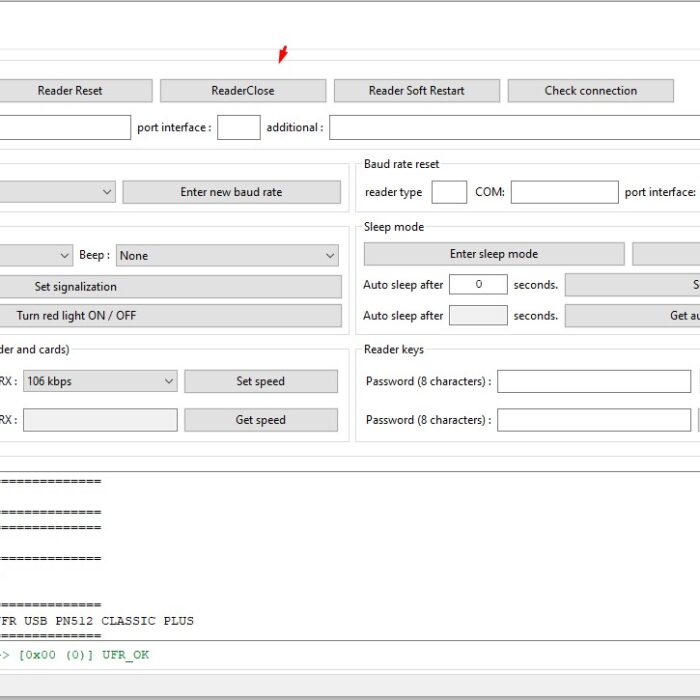Focus the port interface input field

(239, 127)
